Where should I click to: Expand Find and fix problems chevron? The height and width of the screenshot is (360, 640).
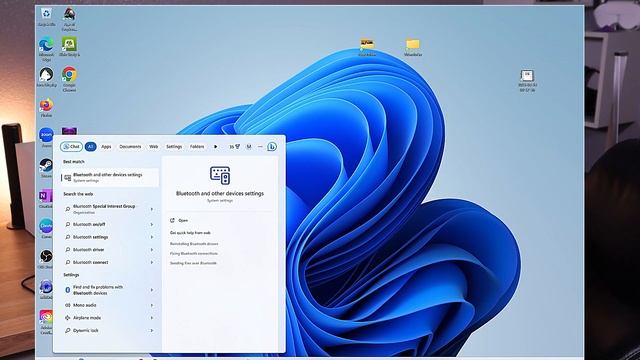[152, 290]
